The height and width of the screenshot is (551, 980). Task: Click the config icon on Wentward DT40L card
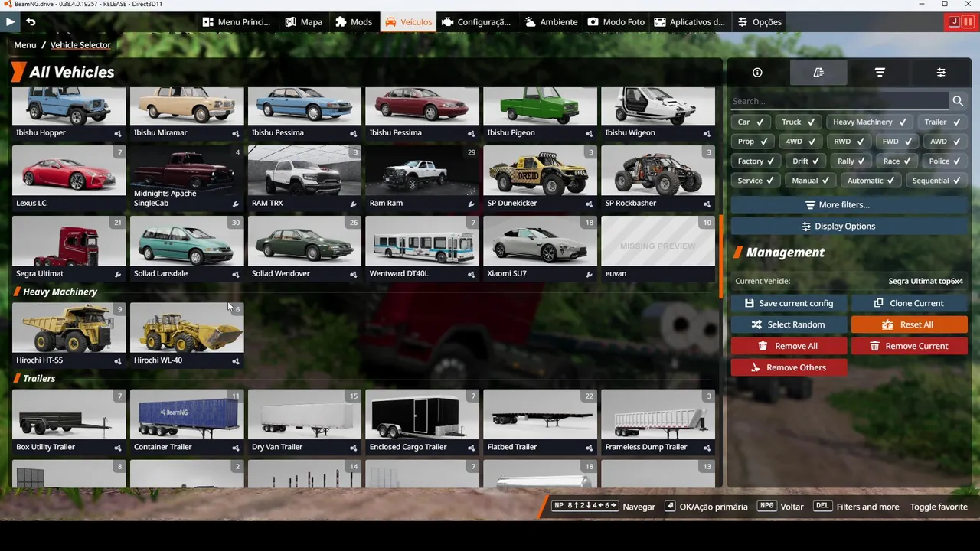coord(472,274)
